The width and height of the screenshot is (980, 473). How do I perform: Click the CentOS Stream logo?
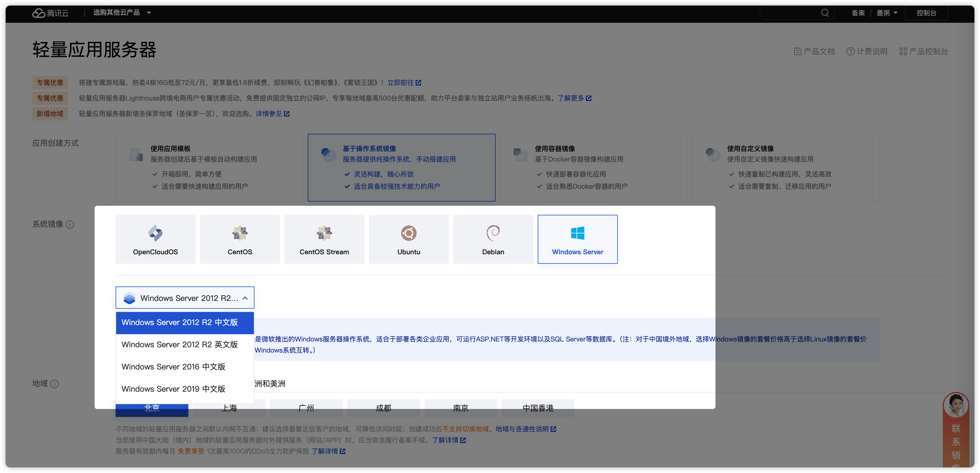324,233
